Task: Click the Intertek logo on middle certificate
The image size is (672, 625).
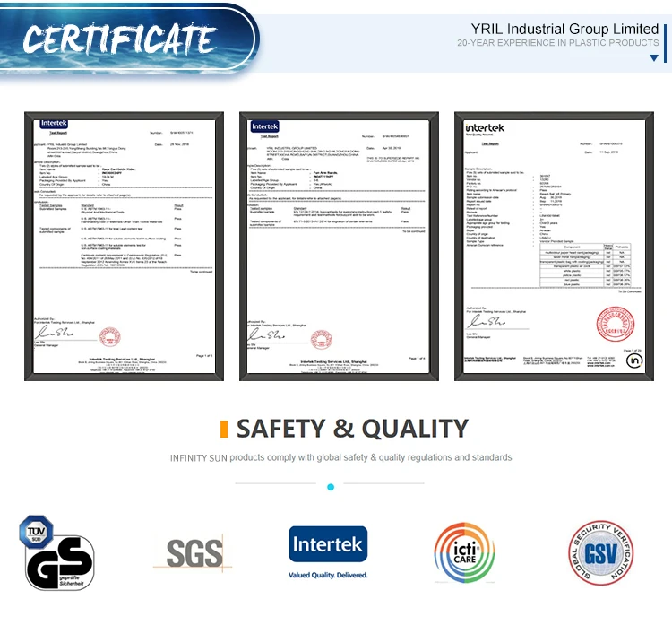Action: pyautogui.click(x=265, y=126)
